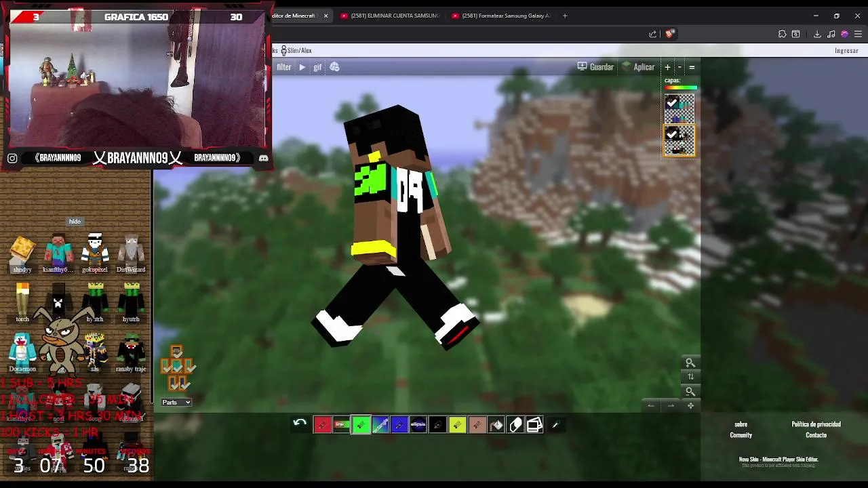Image resolution: width=868 pixels, height=488 pixels.
Task: Click the four-way move view icon
Action: tap(690, 406)
